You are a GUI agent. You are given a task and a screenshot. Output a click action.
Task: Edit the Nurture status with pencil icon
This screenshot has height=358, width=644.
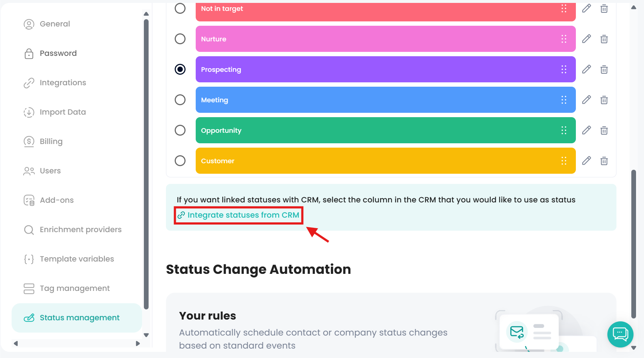(x=586, y=39)
